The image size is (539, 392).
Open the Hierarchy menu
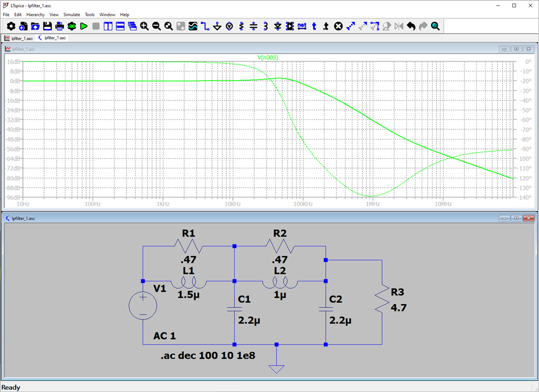tap(35, 15)
